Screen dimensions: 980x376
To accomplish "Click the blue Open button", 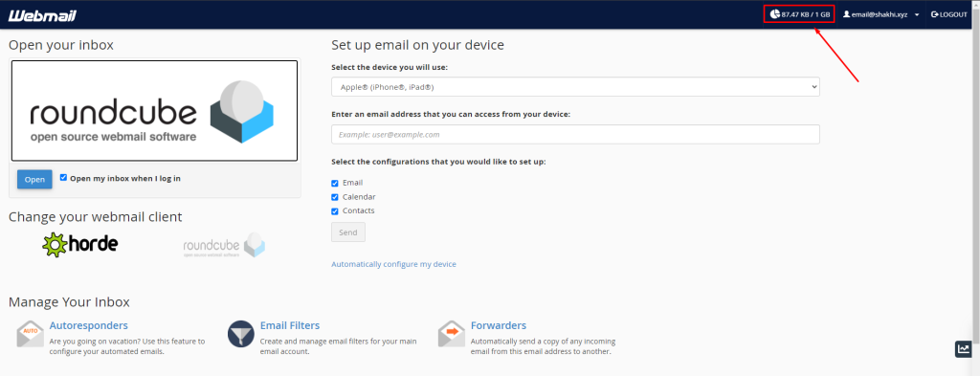I will 34,179.
